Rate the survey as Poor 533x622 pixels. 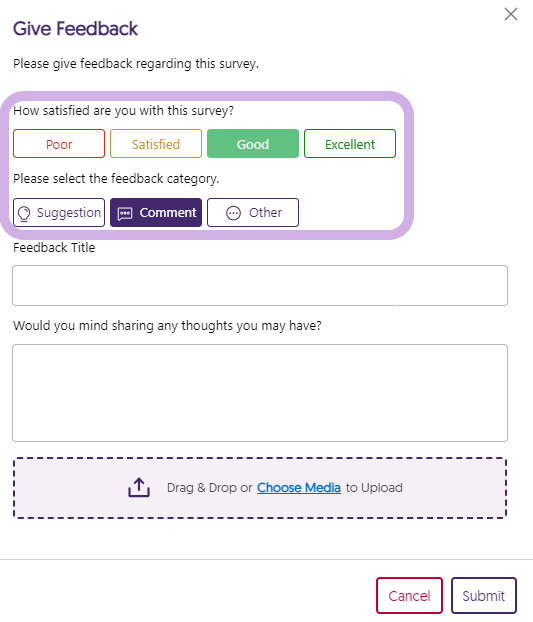pos(59,144)
